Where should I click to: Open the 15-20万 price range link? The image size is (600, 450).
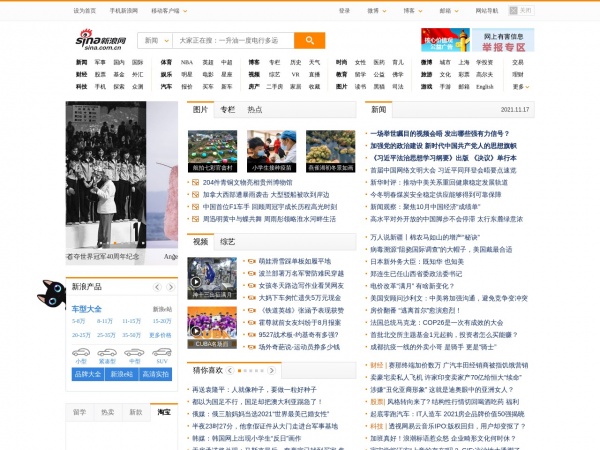(x=162, y=321)
